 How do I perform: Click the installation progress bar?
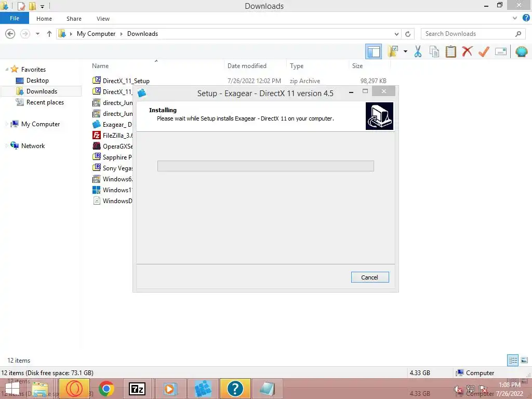[265, 166]
